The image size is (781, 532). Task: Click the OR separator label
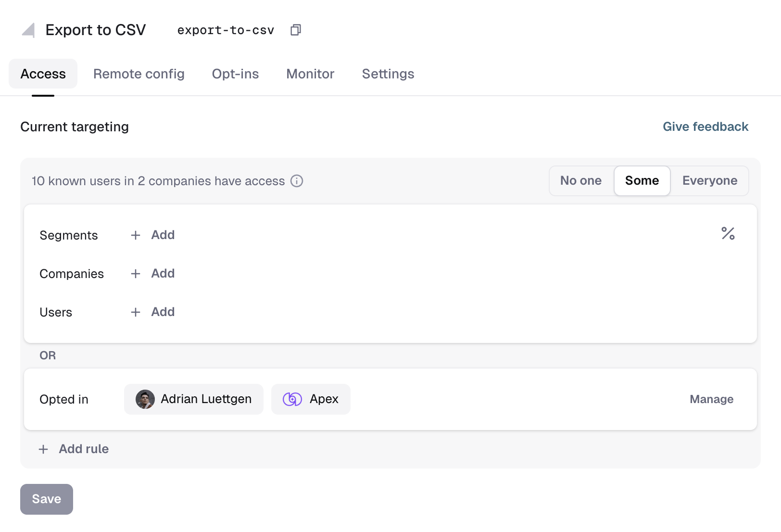48,355
